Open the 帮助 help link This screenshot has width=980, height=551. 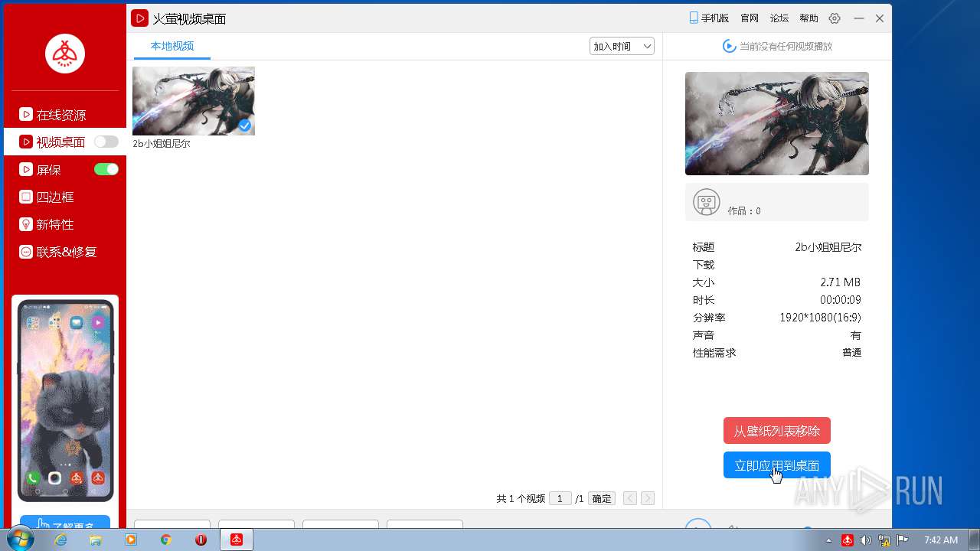pos(808,18)
